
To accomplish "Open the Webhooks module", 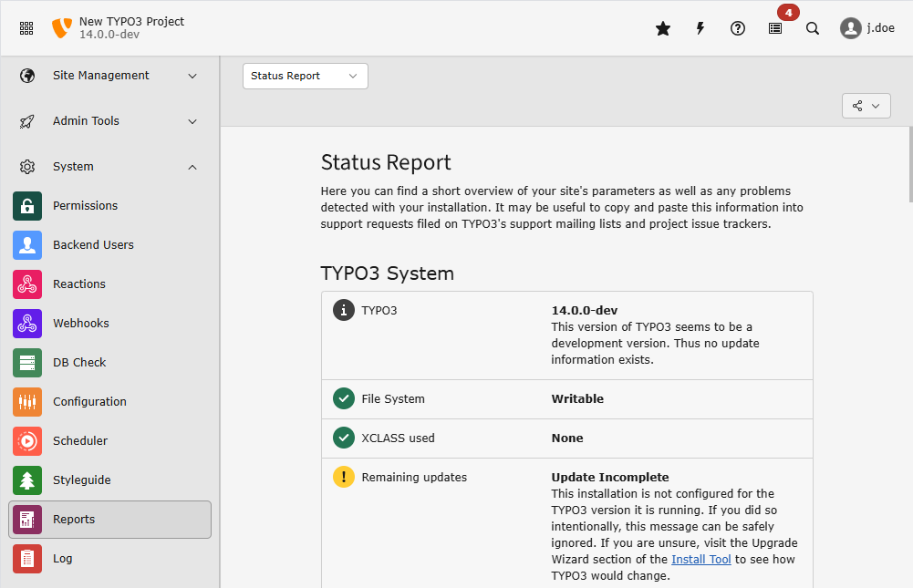I will (80, 324).
